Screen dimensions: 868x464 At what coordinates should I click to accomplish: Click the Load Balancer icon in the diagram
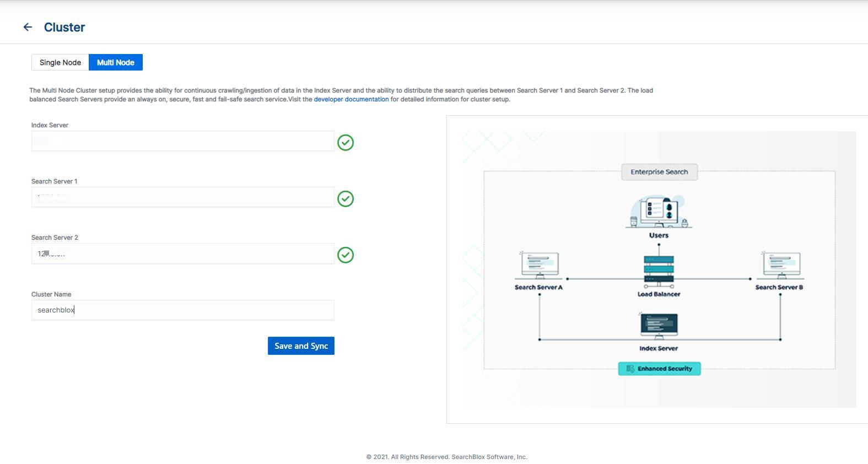point(659,271)
